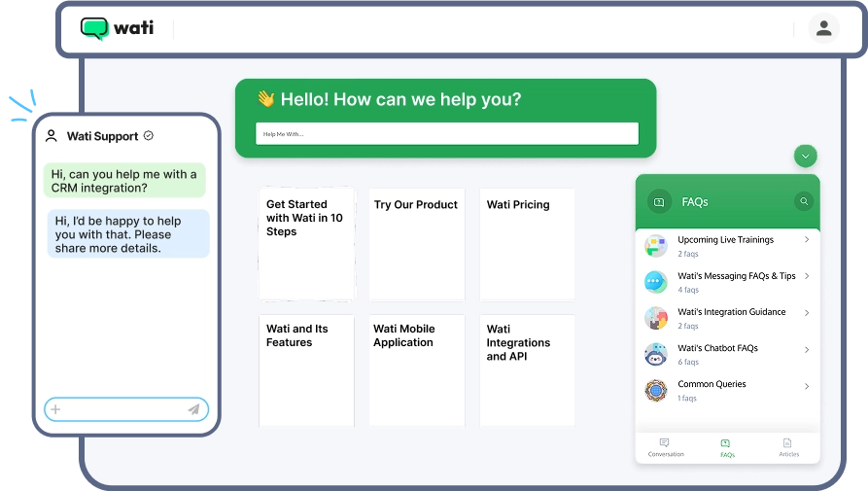Click the verified badge beside Wati Support
Screen dimensions: 868x491
pyautogui.click(x=149, y=135)
